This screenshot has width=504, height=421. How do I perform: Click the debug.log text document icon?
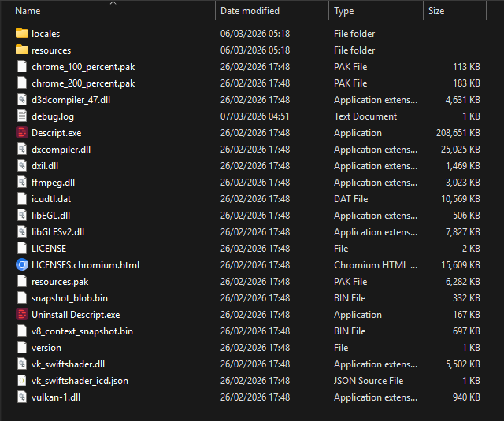click(x=22, y=116)
